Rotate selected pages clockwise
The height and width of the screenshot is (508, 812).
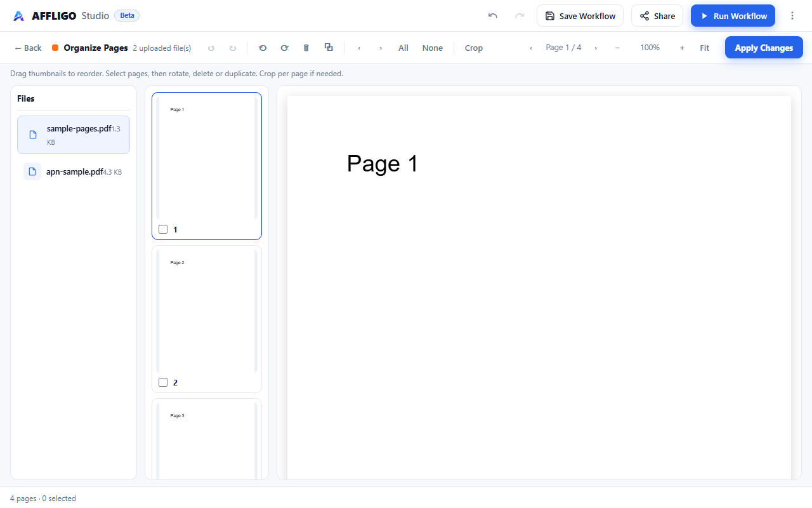tap(284, 48)
